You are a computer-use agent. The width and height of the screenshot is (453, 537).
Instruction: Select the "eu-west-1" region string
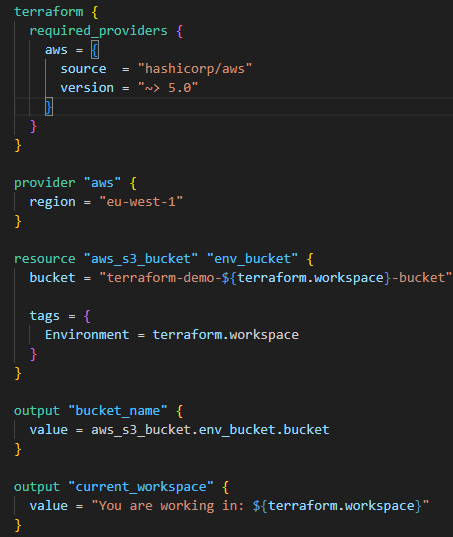[141, 202]
